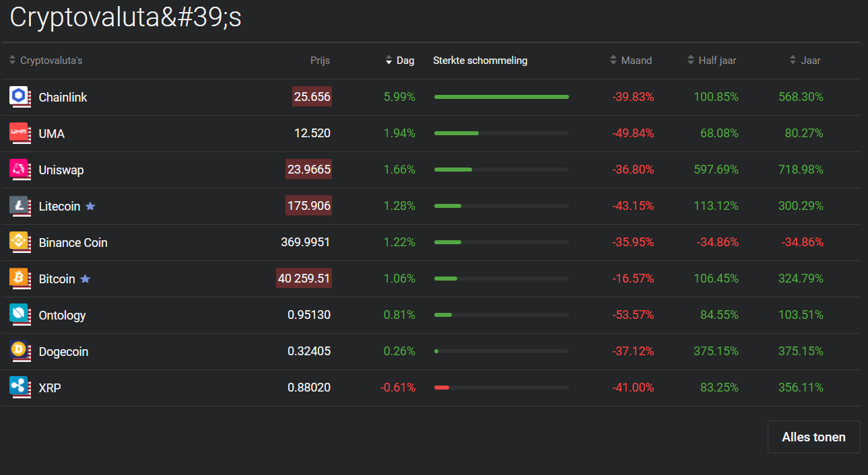Click the half-year value 597.69%
The height and width of the screenshot is (475, 868).
(x=716, y=170)
